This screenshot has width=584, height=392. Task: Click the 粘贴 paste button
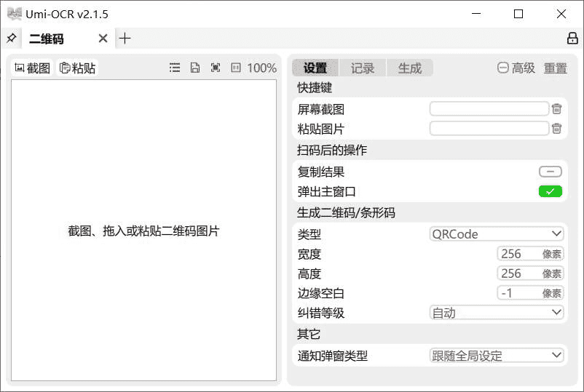tap(77, 68)
